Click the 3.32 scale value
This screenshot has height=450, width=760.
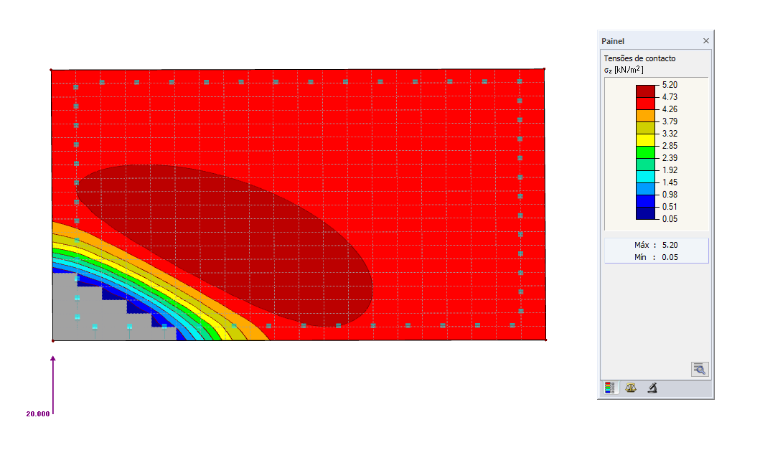[670, 134]
